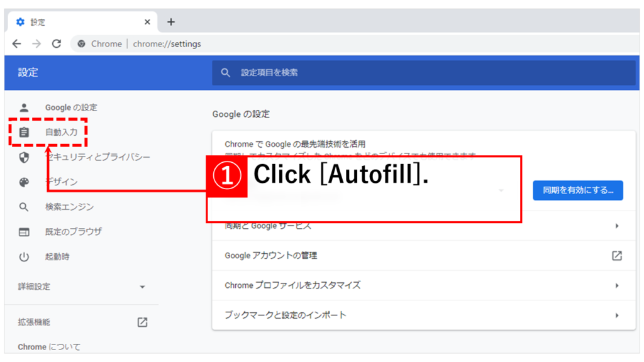644x362 pixels.
Task: Click the browser forward arrow
Action: (36, 43)
